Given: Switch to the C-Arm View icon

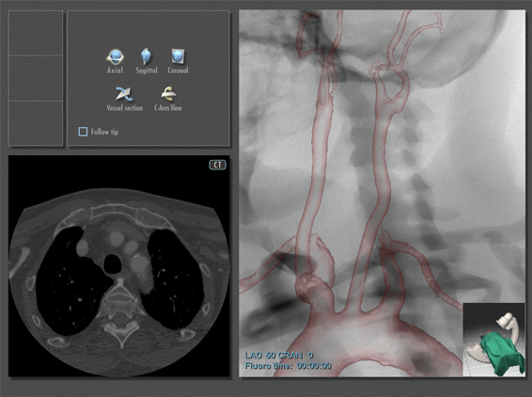Looking at the screenshot, I should [x=168, y=94].
